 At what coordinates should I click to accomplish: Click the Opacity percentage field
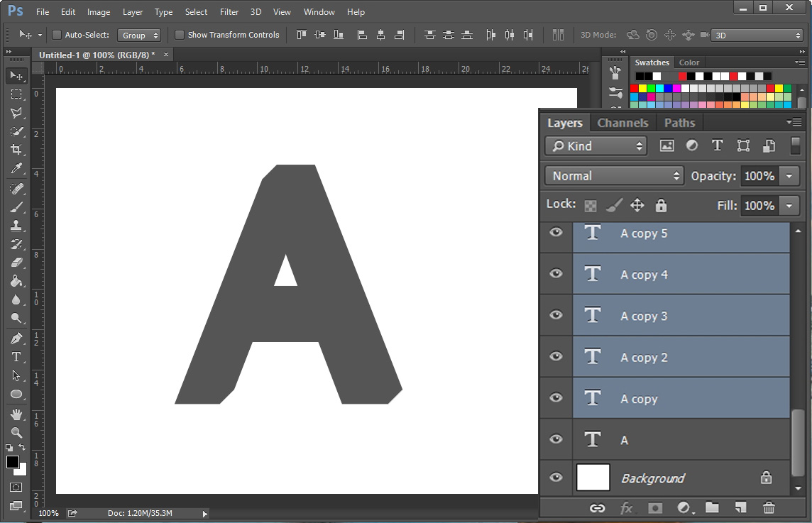[x=759, y=176]
